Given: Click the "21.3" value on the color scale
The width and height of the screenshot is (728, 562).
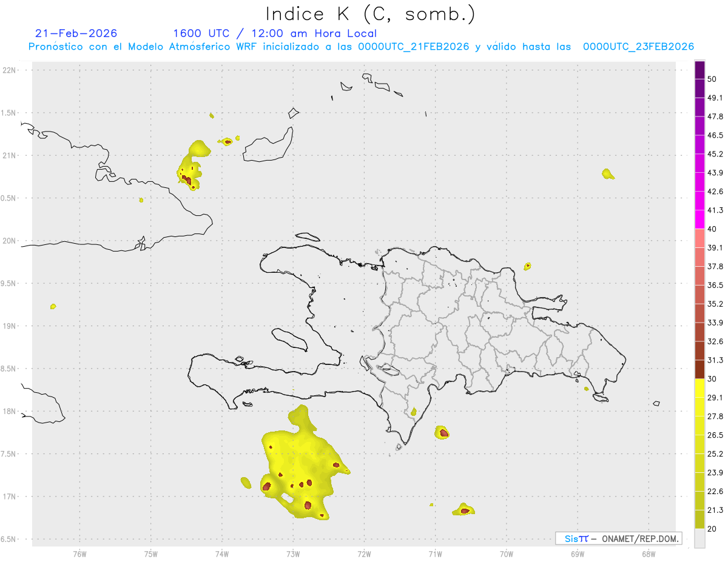Looking at the screenshot, I should [715, 510].
